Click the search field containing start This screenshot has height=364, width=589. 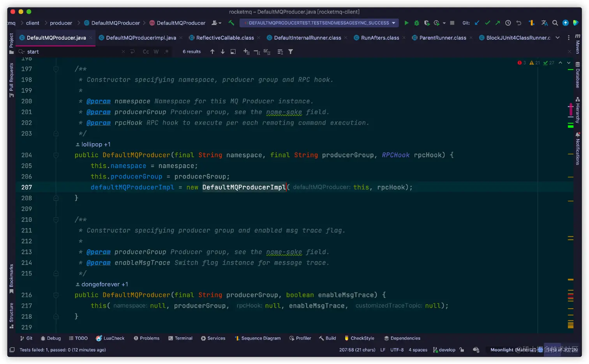(73, 52)
